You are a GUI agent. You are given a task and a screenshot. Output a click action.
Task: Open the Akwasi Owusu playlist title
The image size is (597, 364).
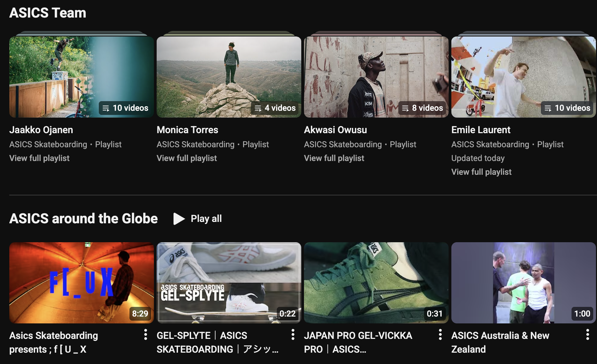(x=335, y=130)
